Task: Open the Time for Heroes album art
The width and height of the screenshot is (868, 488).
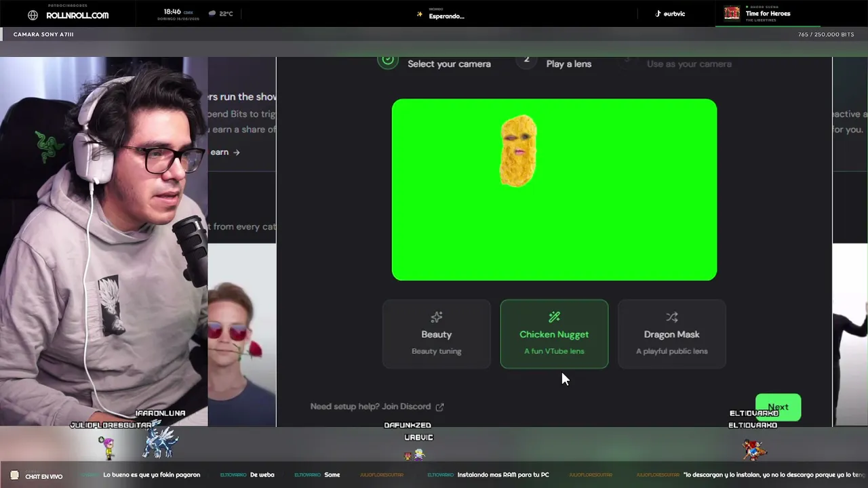Action: [732, 14]
